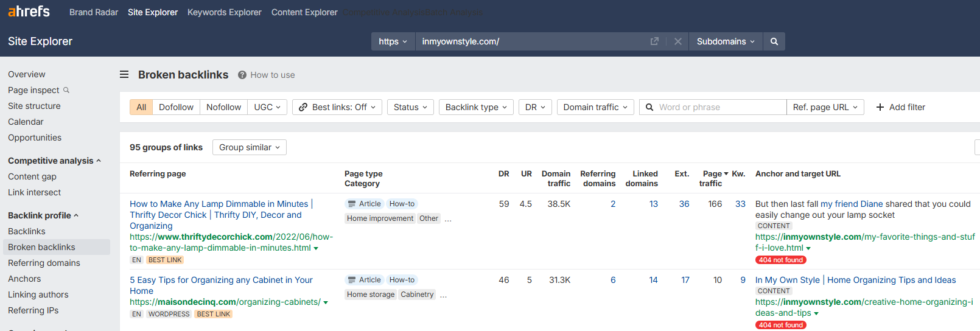Click the inmyownstyle.com URL input field
Viewport: 980px width, 331px height.
coord(532,41)
